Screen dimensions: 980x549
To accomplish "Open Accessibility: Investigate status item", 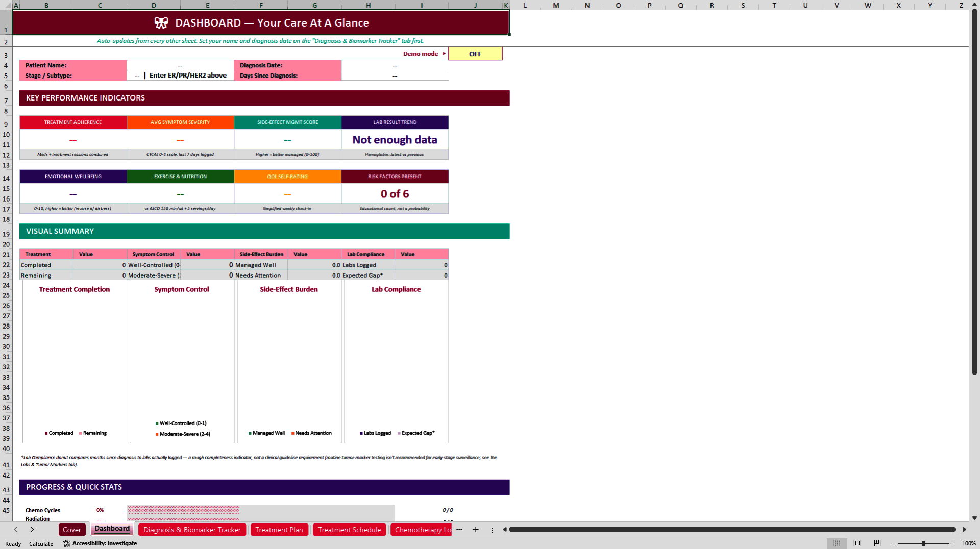I will click(x=100, y=543).
